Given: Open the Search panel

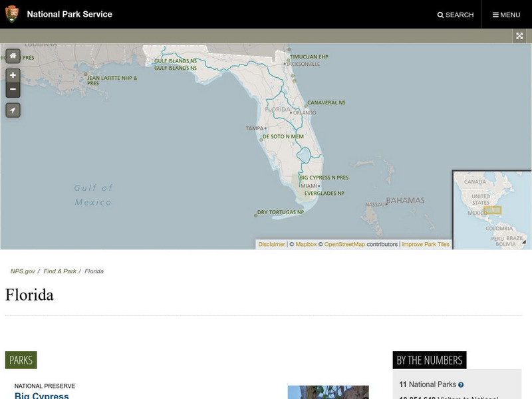Looking at the screenshot, I should click(456, 15).
